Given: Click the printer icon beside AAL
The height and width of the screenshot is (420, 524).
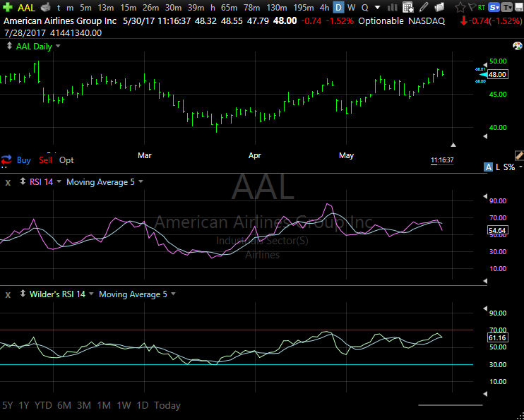Looking at the screenshot, I should point(45,7).
